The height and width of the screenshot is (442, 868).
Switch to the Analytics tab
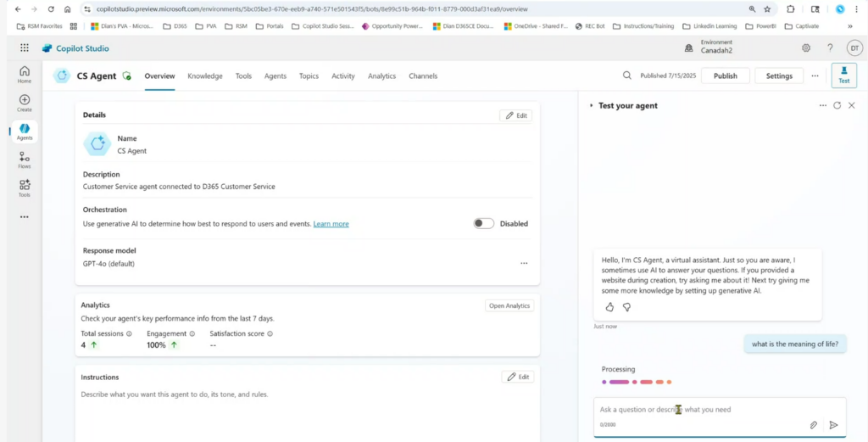coord(382,76)
